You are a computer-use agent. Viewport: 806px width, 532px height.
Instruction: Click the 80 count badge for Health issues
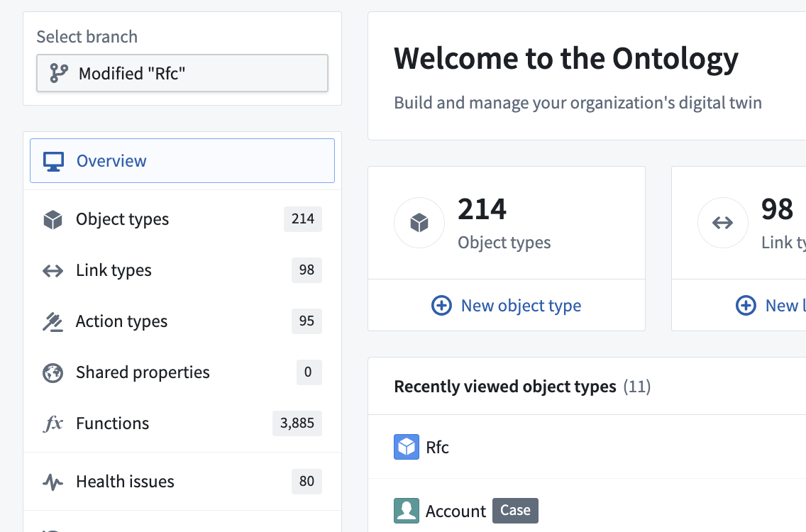click(x=307, y=481)
